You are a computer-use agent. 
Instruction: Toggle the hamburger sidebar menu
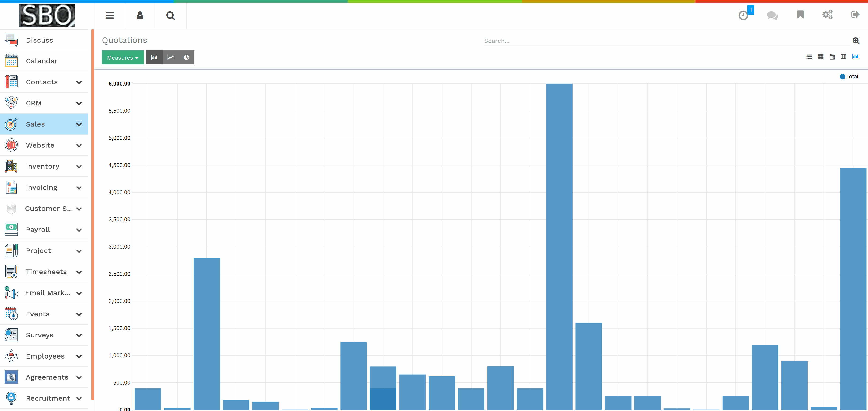click(110, 15)
